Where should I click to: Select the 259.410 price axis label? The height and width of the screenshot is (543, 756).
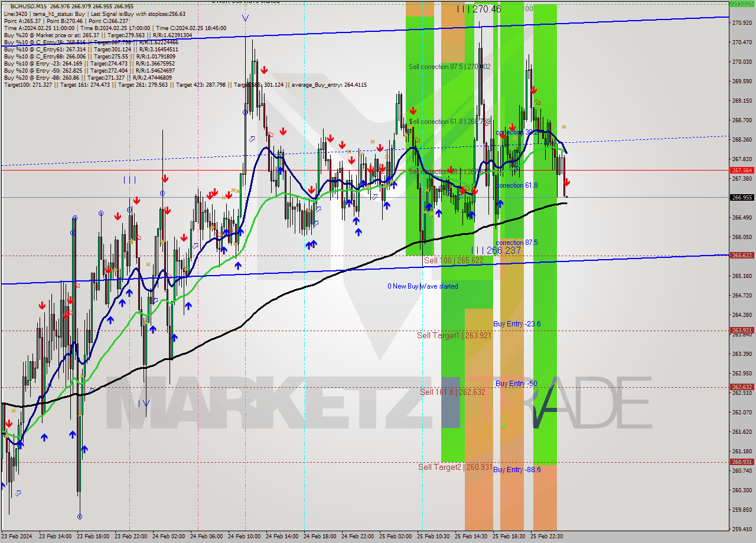(x=742, y=529)
